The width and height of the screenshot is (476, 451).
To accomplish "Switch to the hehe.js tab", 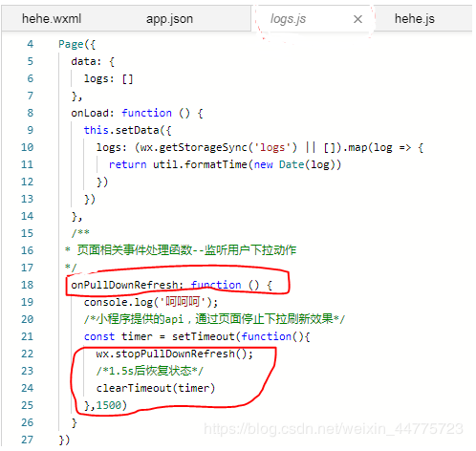I will [415, 19].
